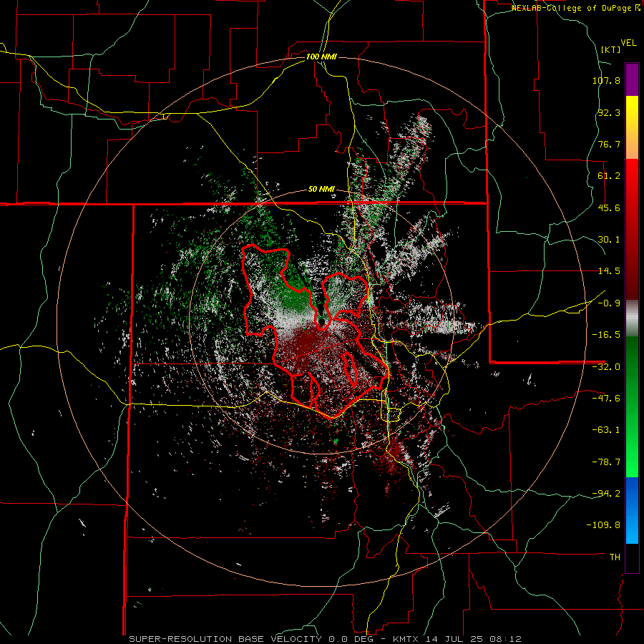Click the -47.6 value on velocity scale
The image size is (644, 644).
606,399
